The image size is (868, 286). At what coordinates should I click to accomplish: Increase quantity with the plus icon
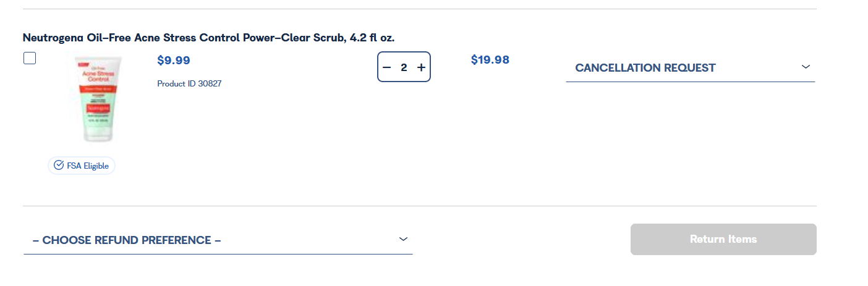(x=421, y=67)
